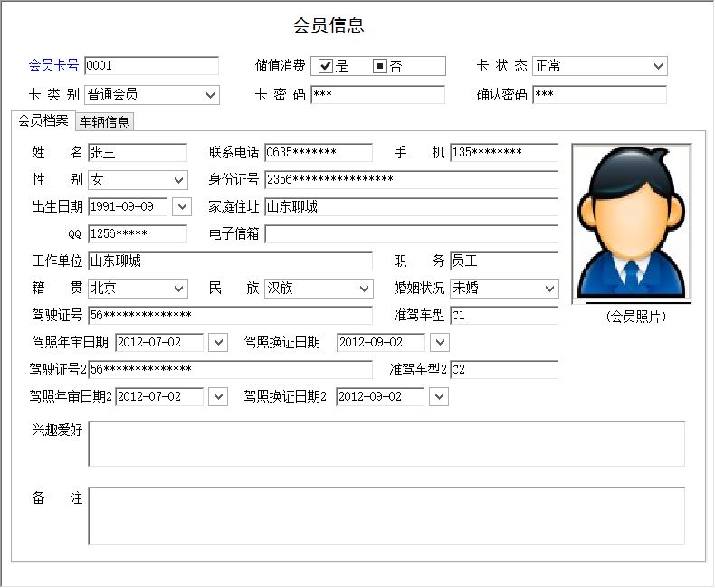Open the 性别 gender dropdown
The height and width of the screenshot is (588, 715).
click(178, 180)
